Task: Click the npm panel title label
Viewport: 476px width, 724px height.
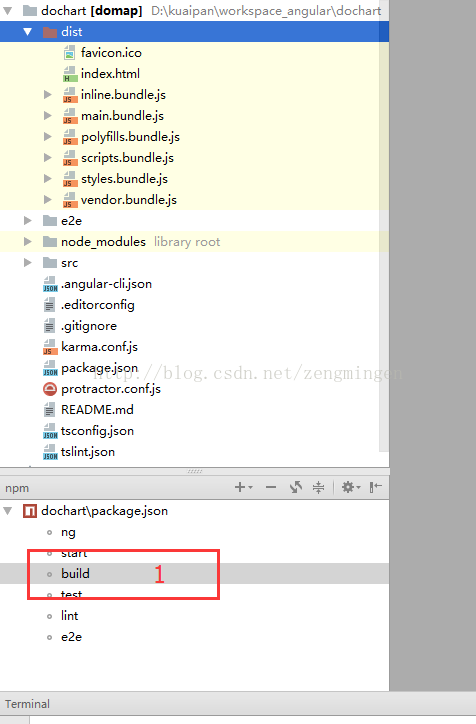Action: [17, 488]
